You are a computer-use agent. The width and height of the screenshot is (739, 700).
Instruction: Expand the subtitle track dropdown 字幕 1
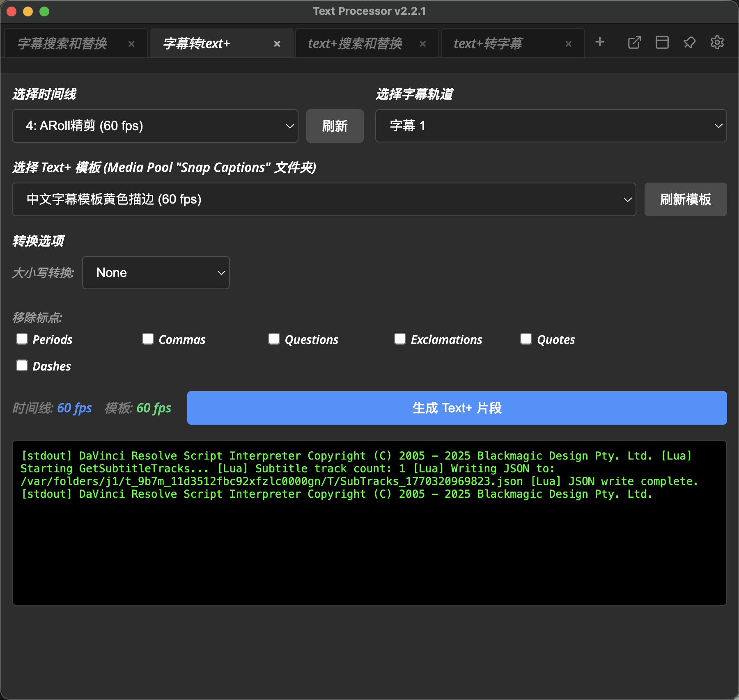click(551, 126)
